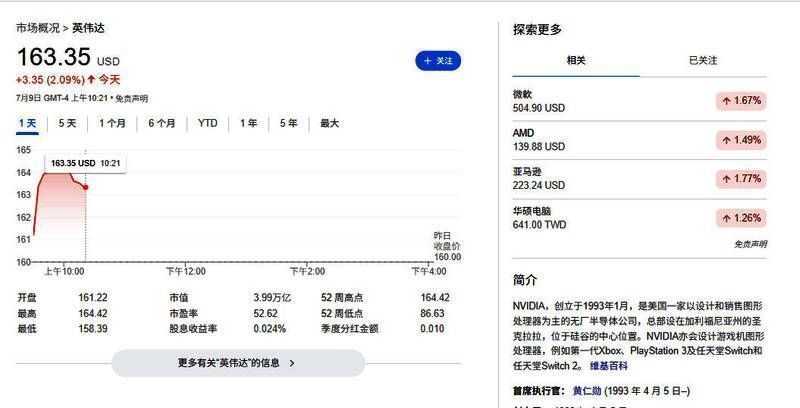Open the AMD stock row
The image size is (800, 408).
pos(540,140)
